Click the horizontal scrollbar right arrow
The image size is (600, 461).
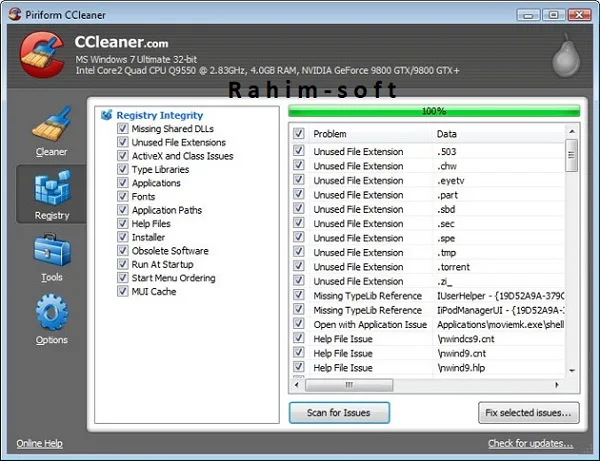click(557, 385)
